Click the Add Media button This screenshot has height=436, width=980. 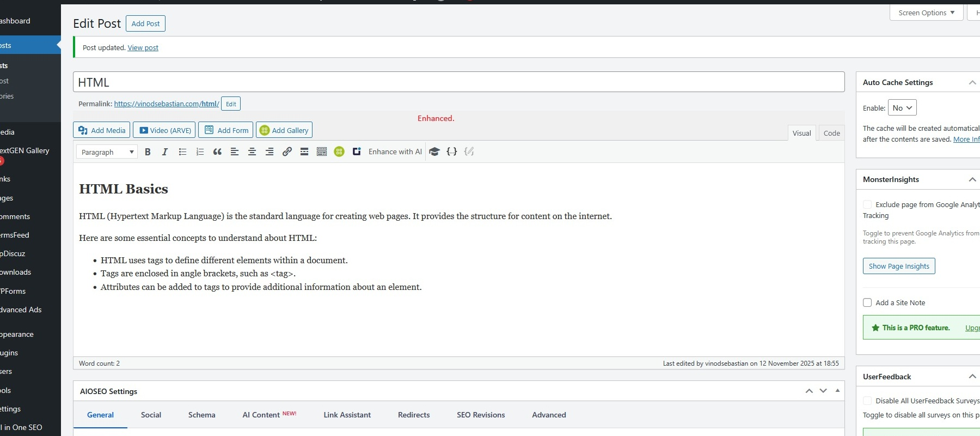coord(102,130)
